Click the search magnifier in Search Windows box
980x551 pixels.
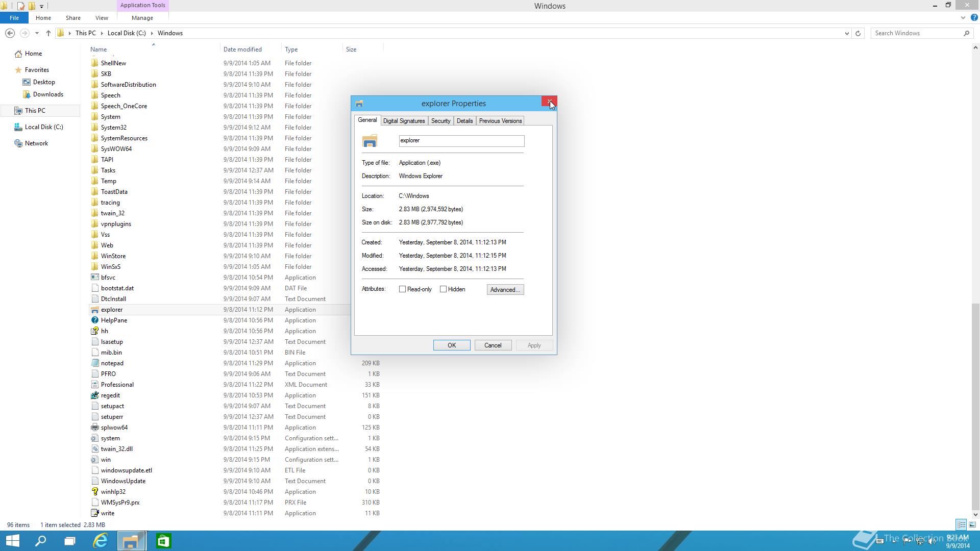pos(966,33)
